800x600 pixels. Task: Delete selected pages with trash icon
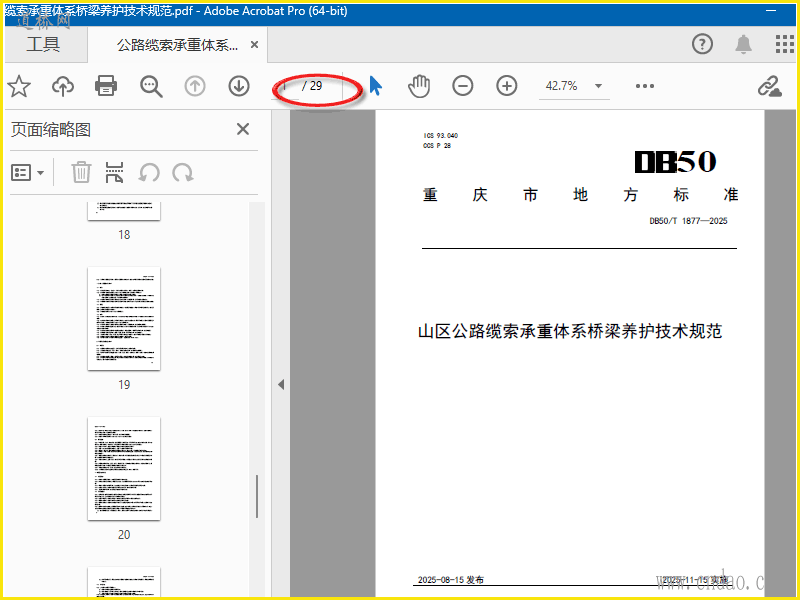(x=81, y=172)
